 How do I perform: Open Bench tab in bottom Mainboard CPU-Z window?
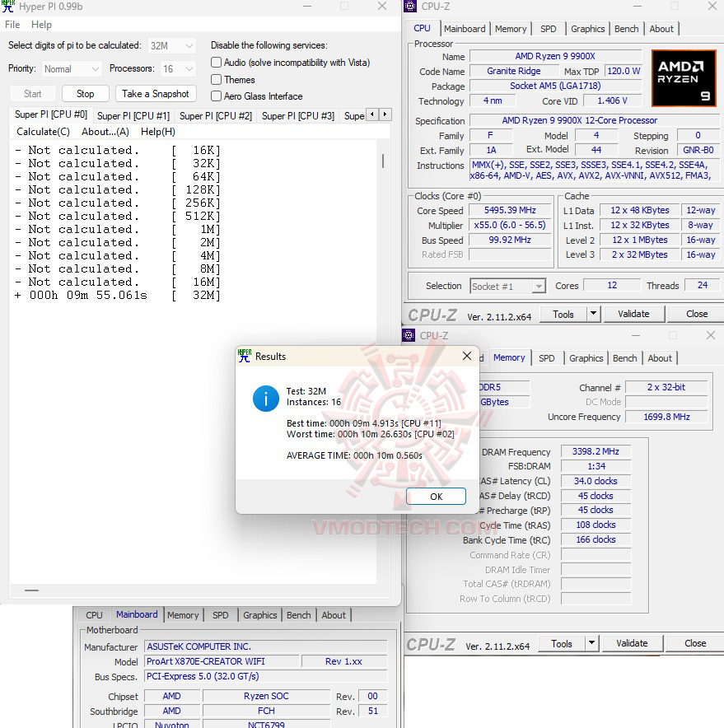299,615
